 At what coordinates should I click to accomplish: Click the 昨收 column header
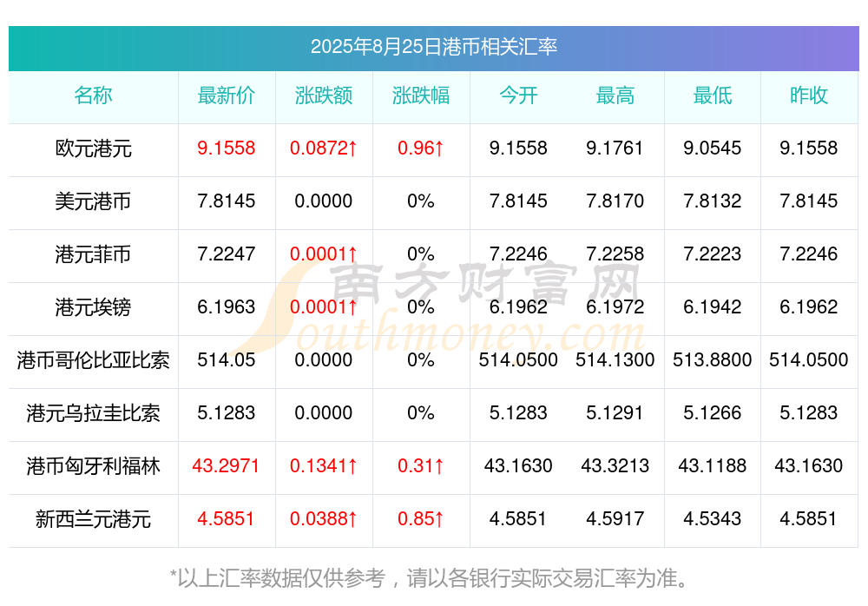pos(809,96)
